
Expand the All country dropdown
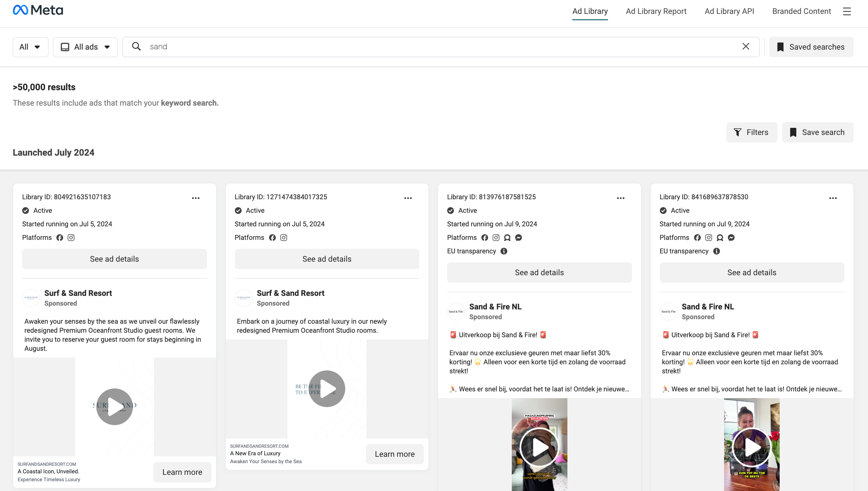pyautogui.click(x=30, y=47)
